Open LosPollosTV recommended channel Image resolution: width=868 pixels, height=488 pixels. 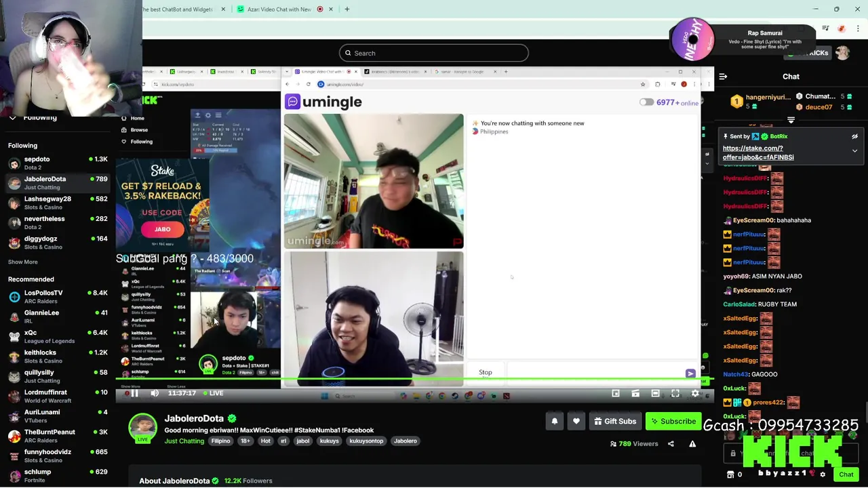tap(58, 296)
